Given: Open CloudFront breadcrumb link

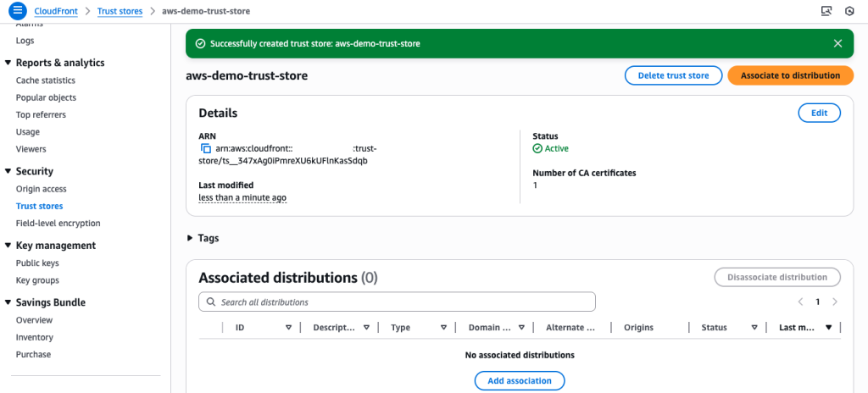Looking at the screenshot, I should [x=56, y=11].
